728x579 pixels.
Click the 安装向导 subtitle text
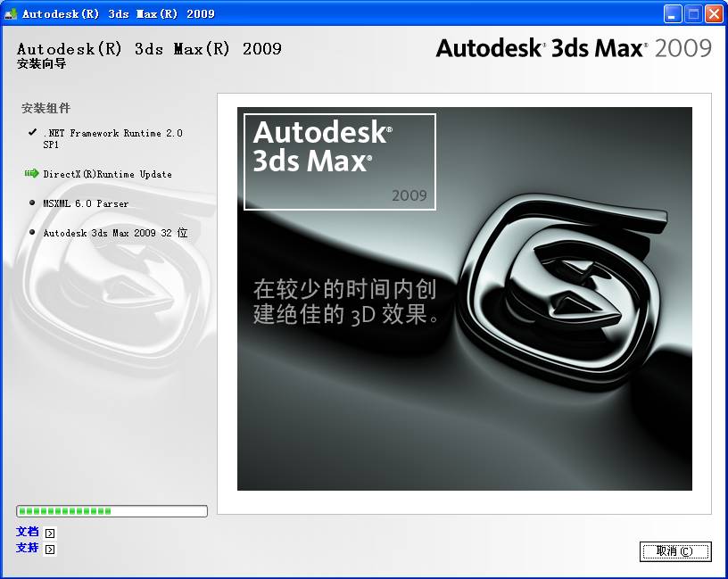41,63
